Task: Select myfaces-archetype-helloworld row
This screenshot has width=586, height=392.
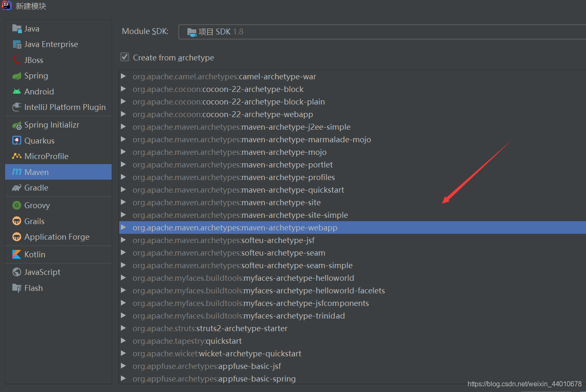Action: [x=353, y=278]
